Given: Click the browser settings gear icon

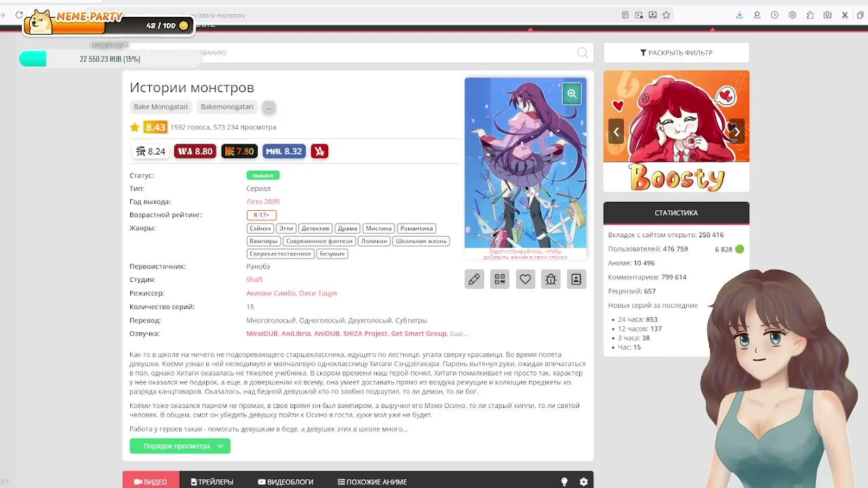Looking at the screenshot, I should pyautogui.click(x=792, y=15).
